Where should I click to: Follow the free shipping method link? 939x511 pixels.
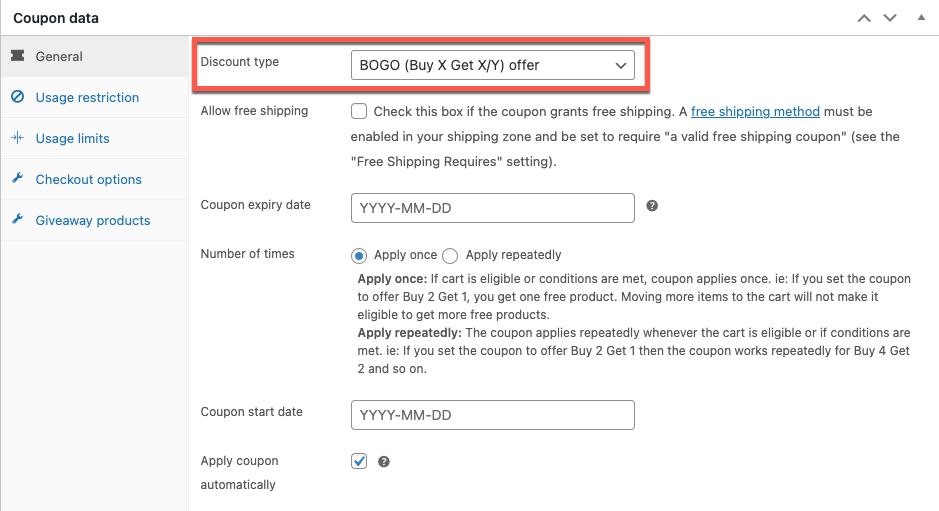pos(755,111)
